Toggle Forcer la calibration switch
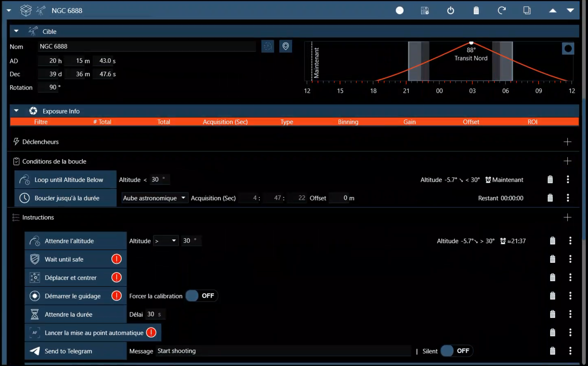Screen dimensions: 588x366 tap(201, 296)
